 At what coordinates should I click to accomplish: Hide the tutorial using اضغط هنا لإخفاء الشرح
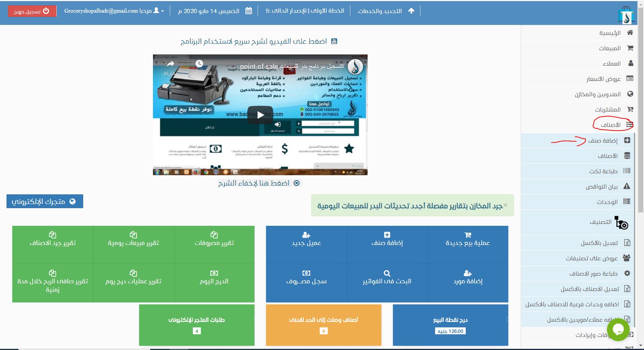[x=260, y=183]
